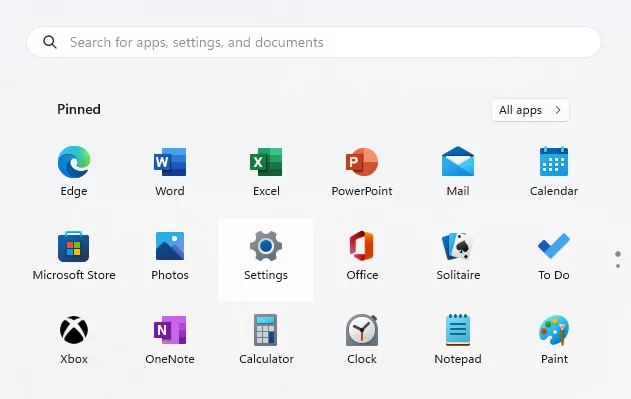Click the All apps button
631x399 pixels.
click(530, 110)
